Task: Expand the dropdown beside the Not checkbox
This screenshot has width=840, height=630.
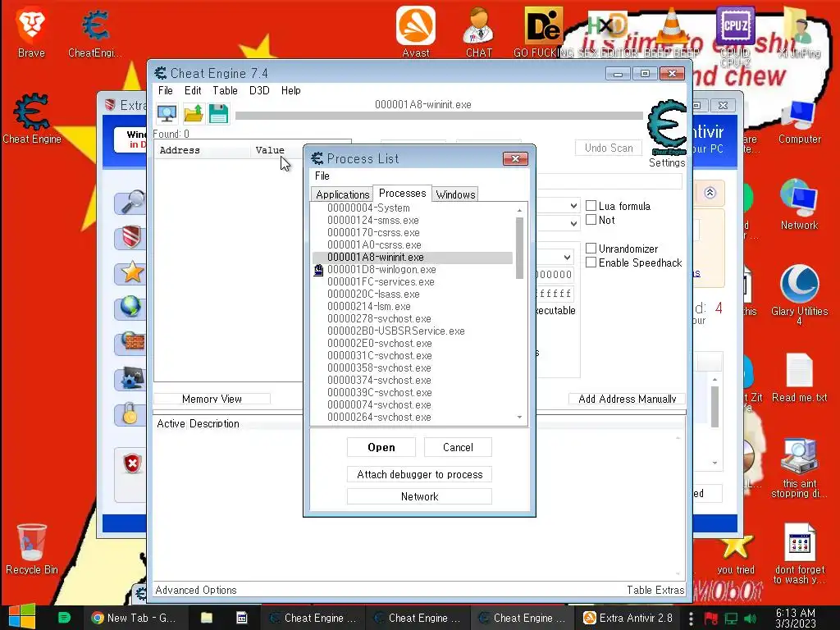Action: (573, 223)
